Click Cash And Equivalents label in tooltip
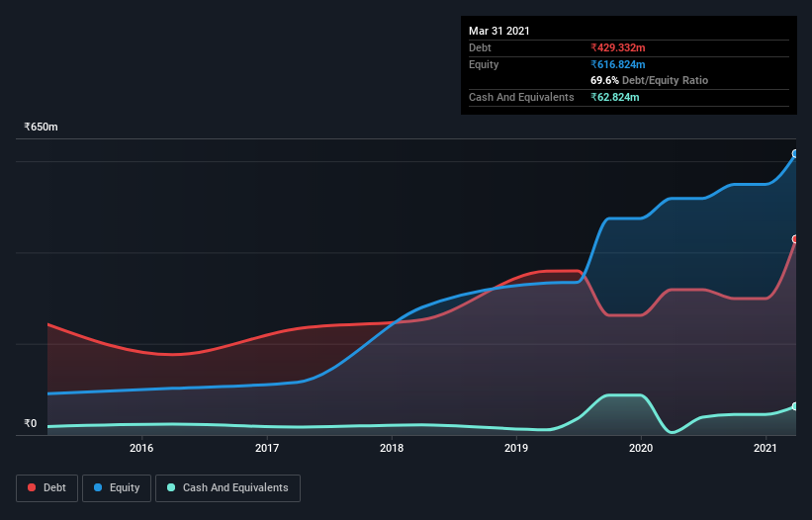Screen dimensions: 812x520 (x=521, y=97)
